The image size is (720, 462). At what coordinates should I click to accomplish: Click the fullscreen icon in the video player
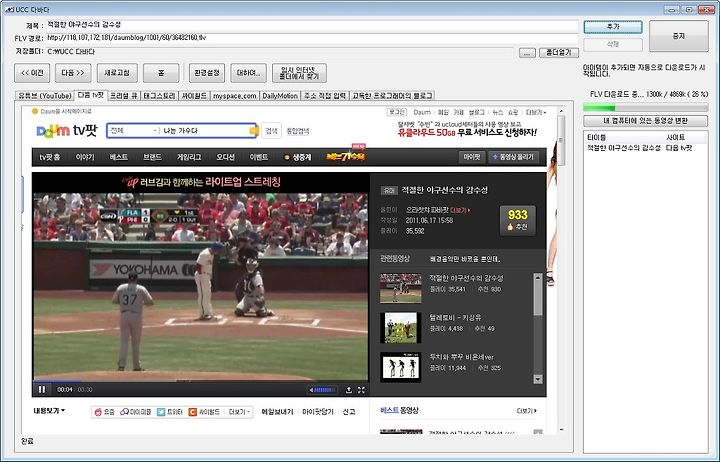361,390
